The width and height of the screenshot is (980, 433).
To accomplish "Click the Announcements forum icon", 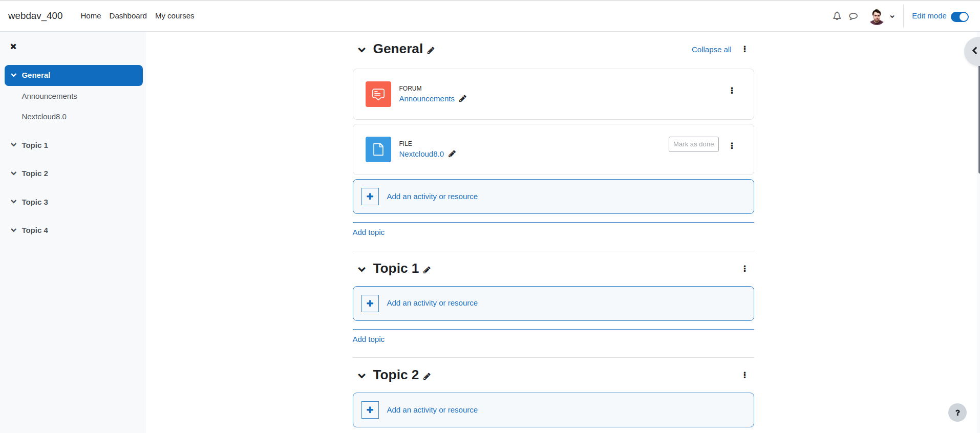I will [378, 94].
